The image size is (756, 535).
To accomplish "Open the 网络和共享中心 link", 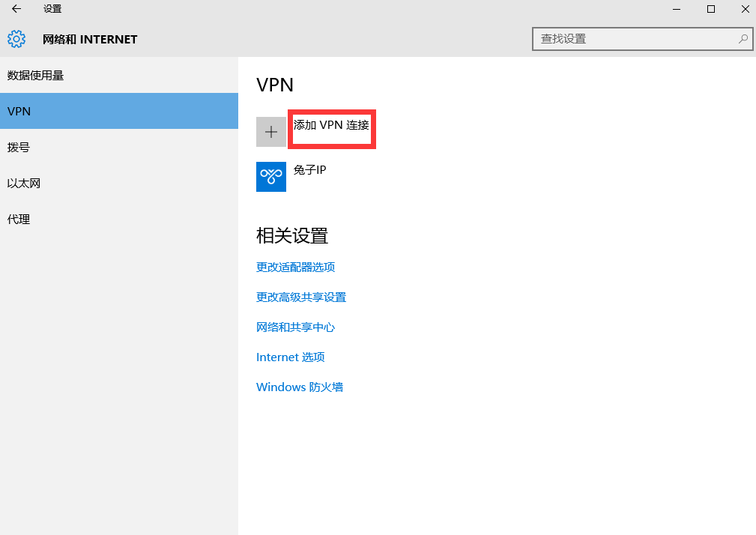I will (295, 327).
